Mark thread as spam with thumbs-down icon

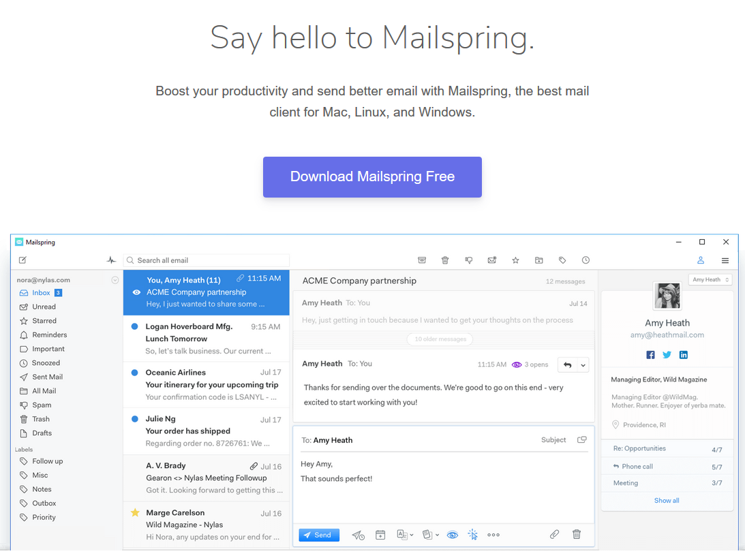469,260
